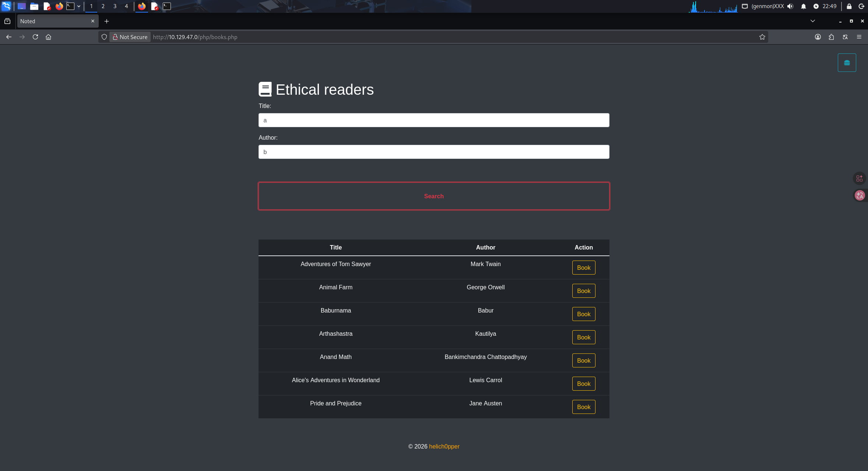The width and height of the screenshot is (868, 471).
Task: Book the Anand Math title
Action: pyautogui.click(x=584, y=360)
